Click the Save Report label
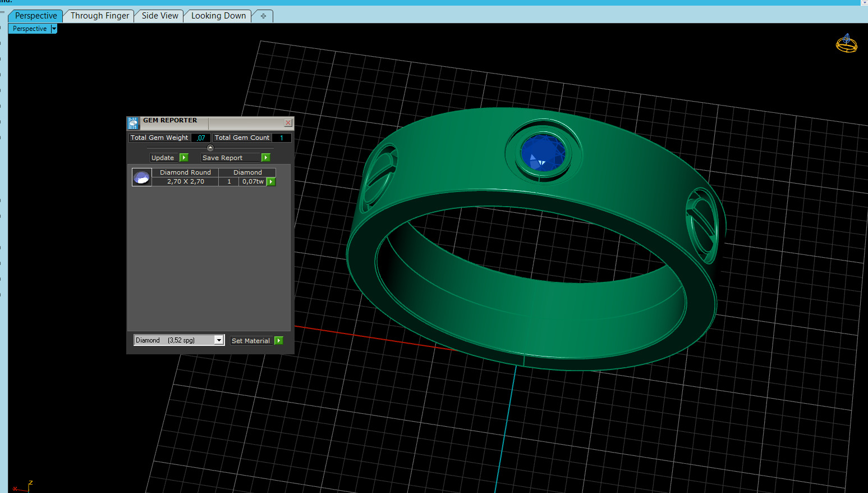This screenshot has width=868, height=493. [231, 158]
